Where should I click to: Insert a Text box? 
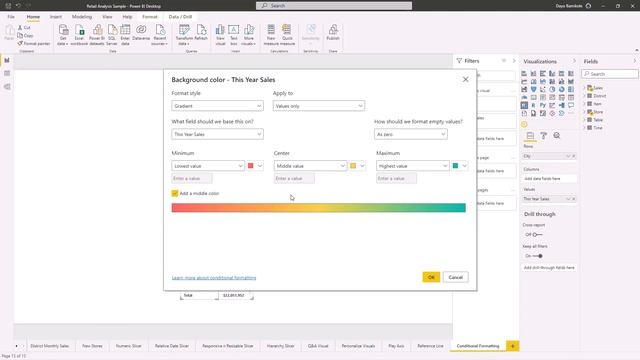[x=233, y=35]
